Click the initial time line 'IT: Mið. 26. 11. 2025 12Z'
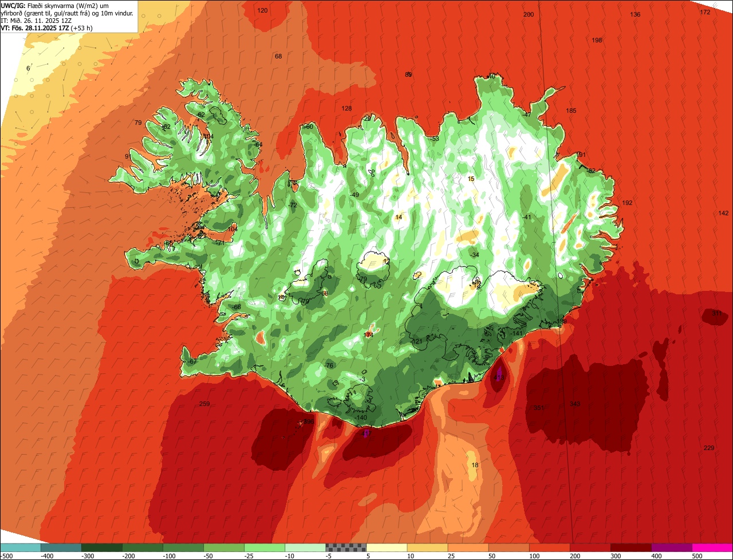The height and width of the screenshot is (560, 733). click(x=37, y=20)
